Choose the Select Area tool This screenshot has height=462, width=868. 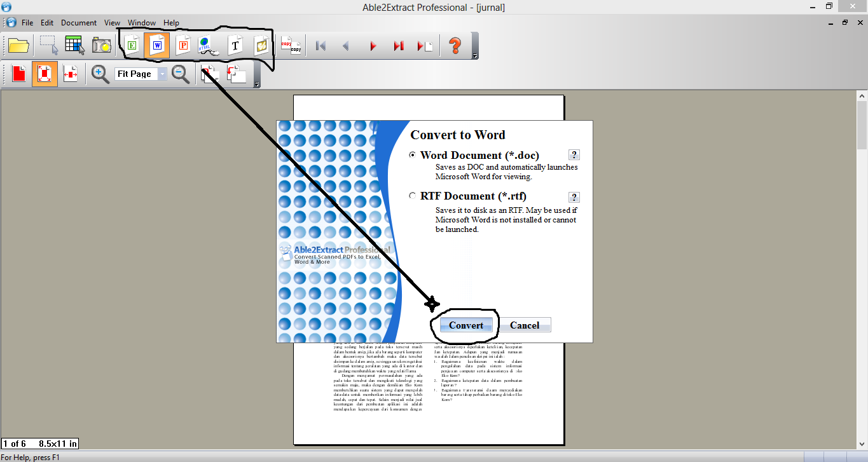pyautogui.click(x=49, y=46)
